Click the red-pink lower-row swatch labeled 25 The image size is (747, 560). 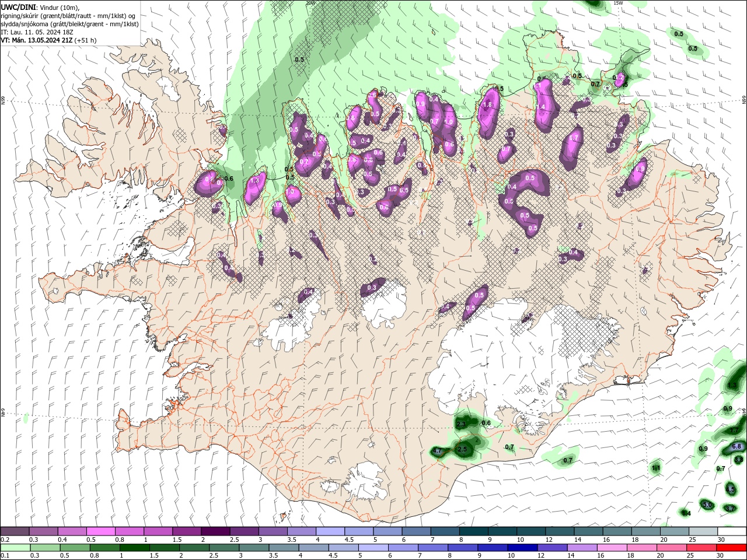[701, 548]
